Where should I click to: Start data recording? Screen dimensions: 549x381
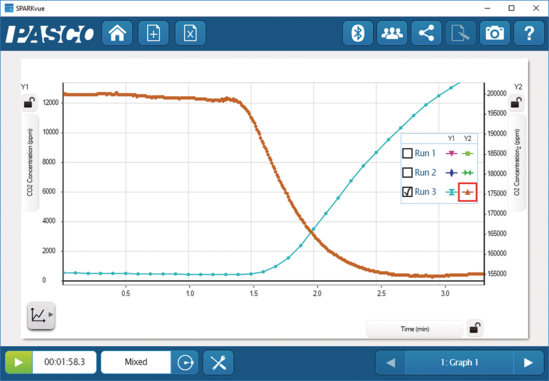19,362
